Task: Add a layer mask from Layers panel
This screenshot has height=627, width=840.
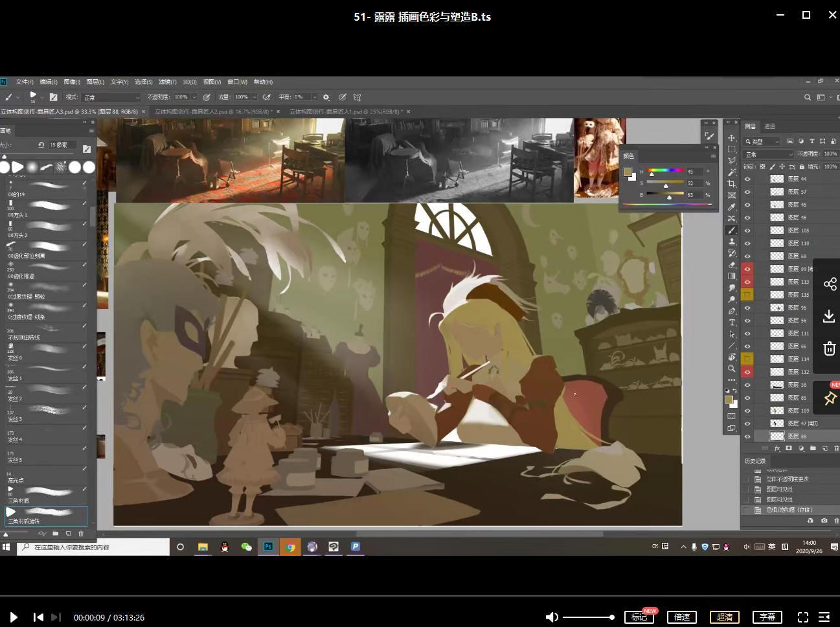Action: click(x=789, y=448)
